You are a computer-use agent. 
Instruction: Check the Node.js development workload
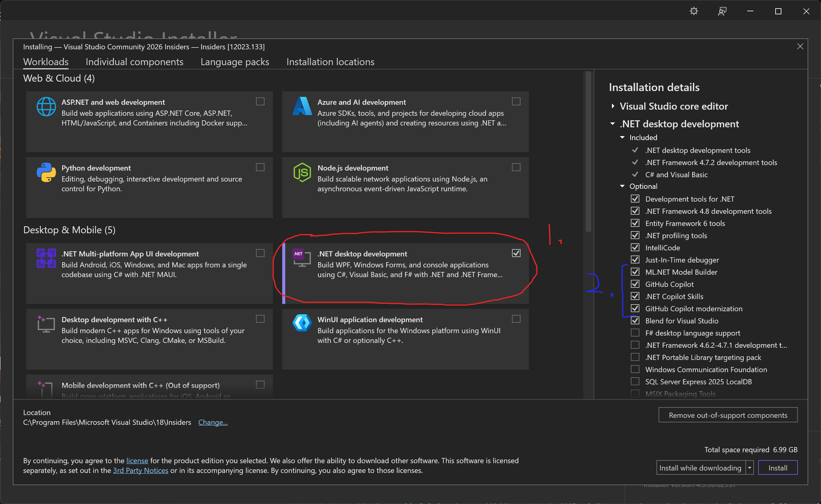(x=516, y=167)
